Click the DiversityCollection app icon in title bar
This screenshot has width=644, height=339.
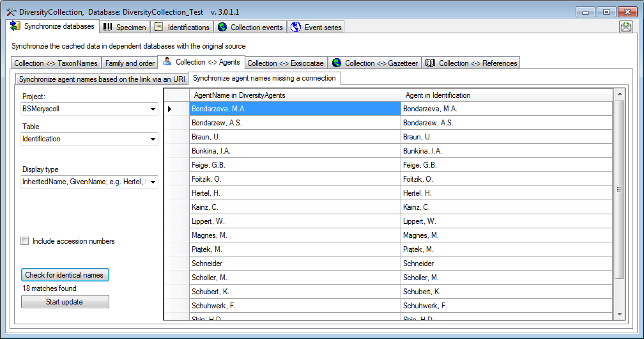point(11,12)
